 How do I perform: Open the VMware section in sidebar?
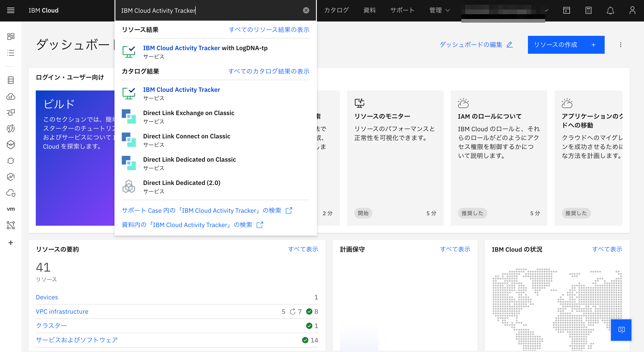tap(11, 209)
